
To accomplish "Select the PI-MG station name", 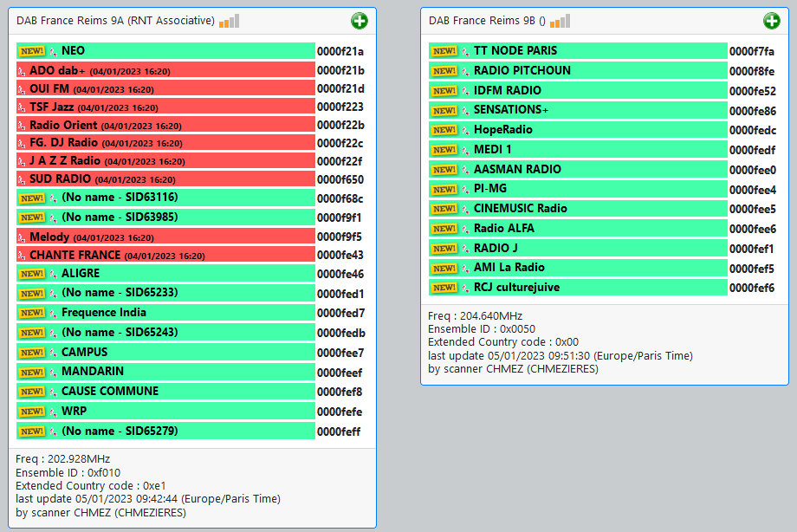I will [490, 189].
